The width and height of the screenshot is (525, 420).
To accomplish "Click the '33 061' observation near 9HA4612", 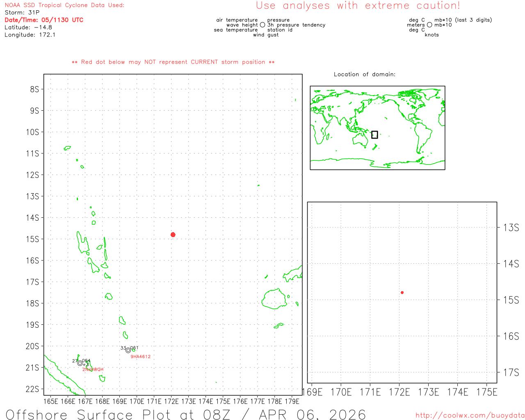I will point(130,348).
